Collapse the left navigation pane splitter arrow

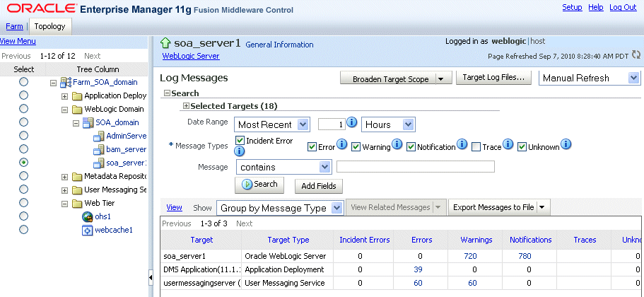coord(151,278)
